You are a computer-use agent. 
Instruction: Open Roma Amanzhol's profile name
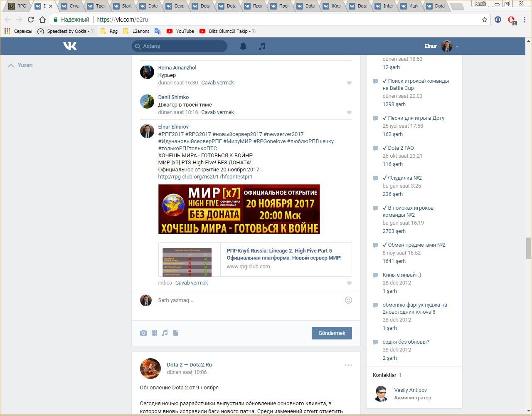tap(177, 68)
